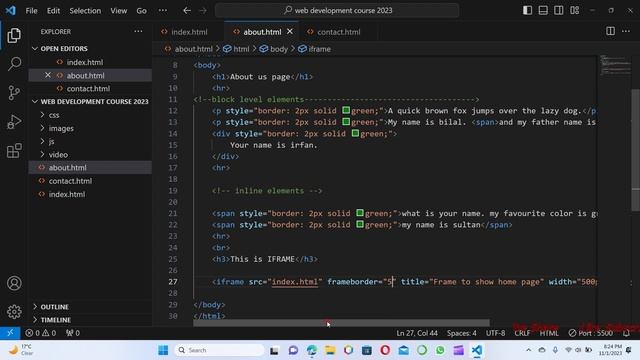640x360 pixels.
Task: Open the Explorer view in the activity bar
Action: [x=14, y=36]
